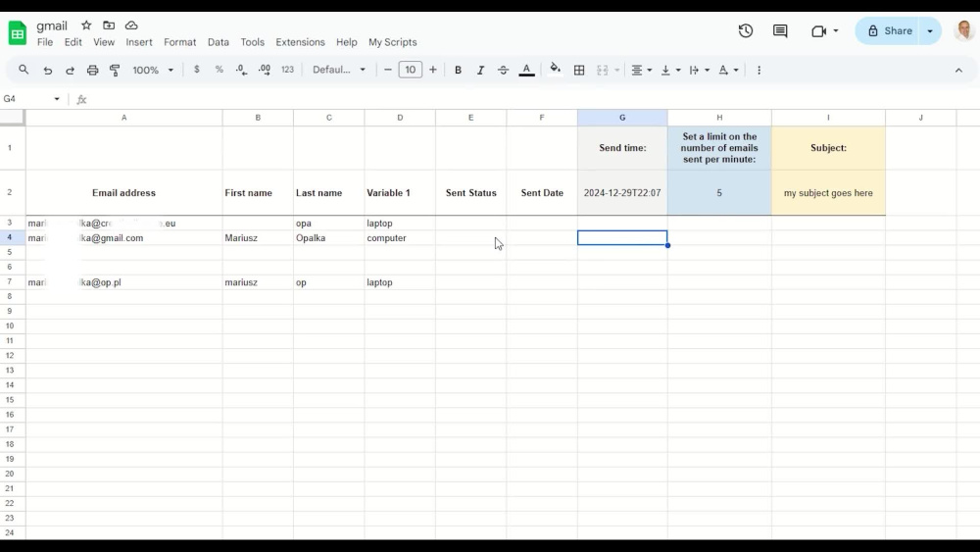Image resolution: width=980 pixels, height=552 pixels.
Task: Open the Data menu
Action: point(219,42)
